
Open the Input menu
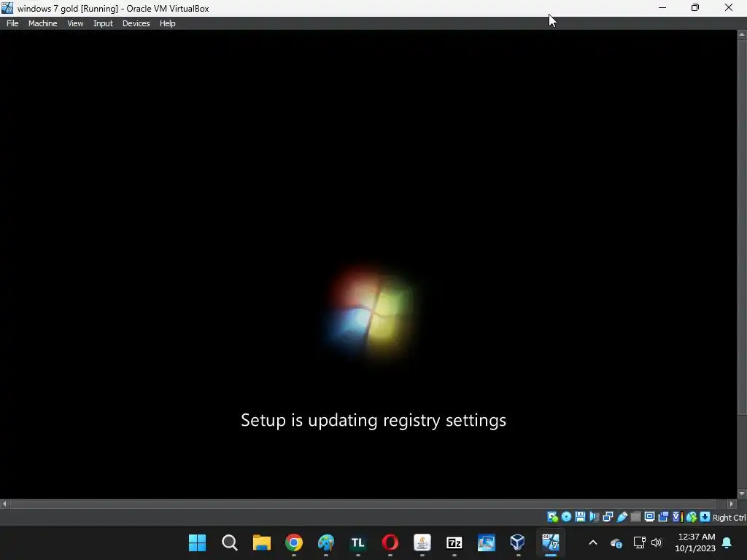(103, 23)
